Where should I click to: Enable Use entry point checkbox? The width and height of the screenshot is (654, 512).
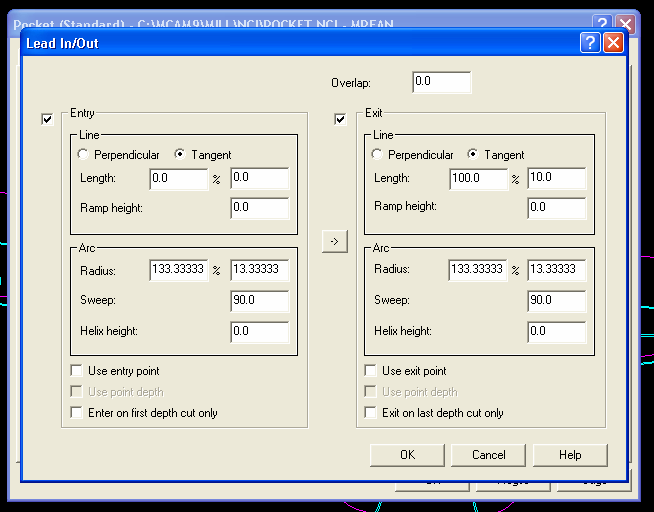pyautogui.click(x=76, y=371)
